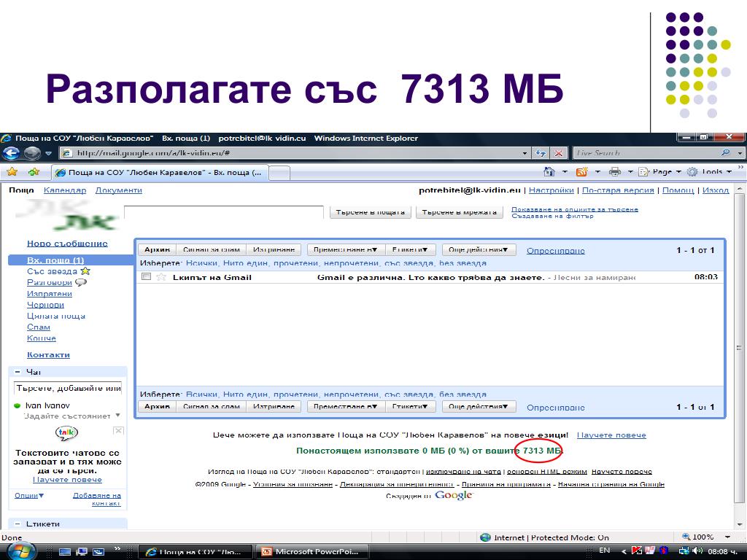The height and width of the screenshot is (560, 747).
Task: Star the Екипът на Gmail message
Action: (x=161, y=277)
